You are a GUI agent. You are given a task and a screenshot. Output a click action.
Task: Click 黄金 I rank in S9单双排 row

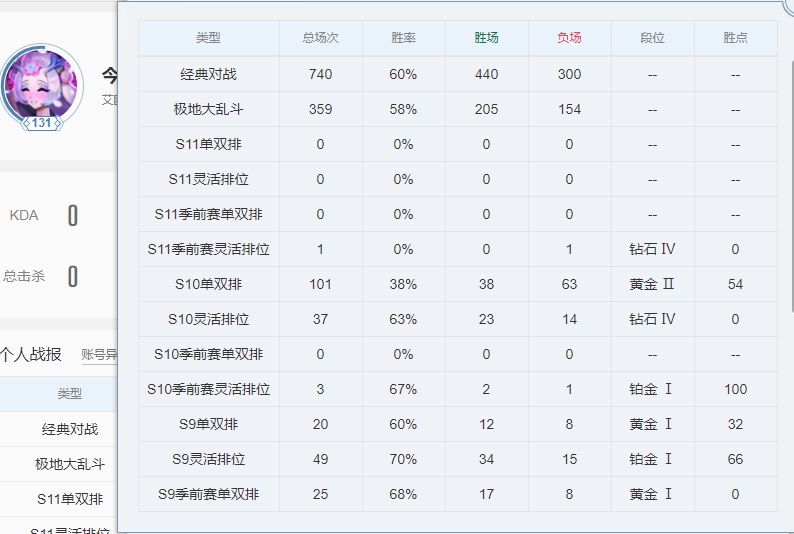(651, 424)
